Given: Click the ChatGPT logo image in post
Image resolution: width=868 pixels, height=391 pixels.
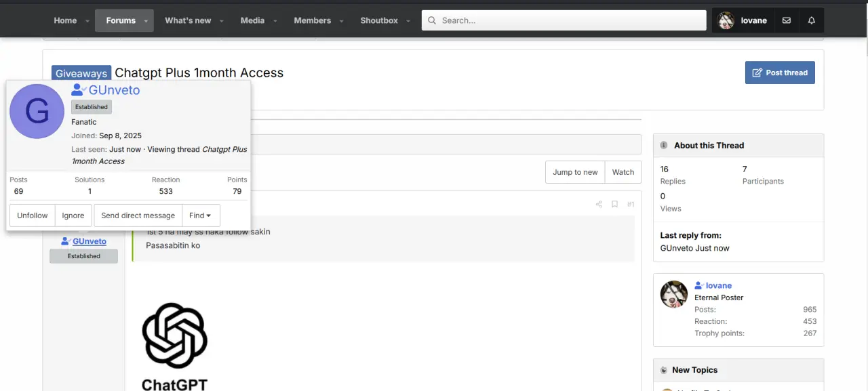Looking at the screenshot, I should click(174, 346).
